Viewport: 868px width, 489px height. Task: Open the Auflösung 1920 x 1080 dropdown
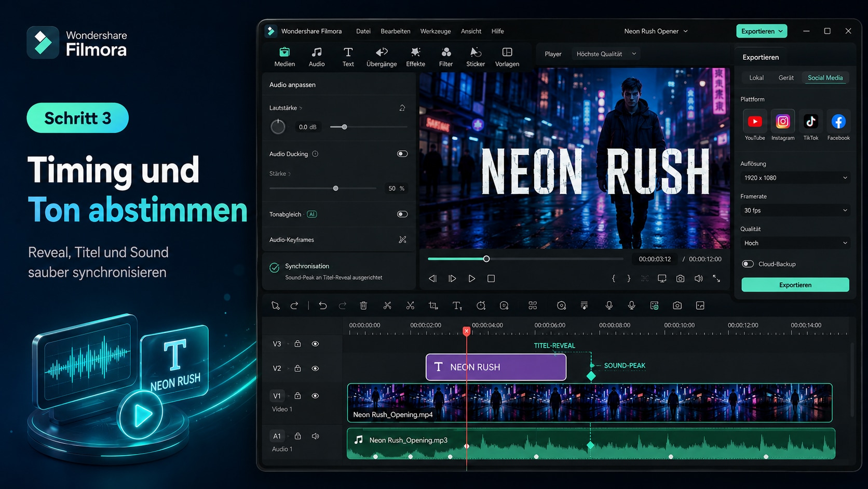(795, 178)
